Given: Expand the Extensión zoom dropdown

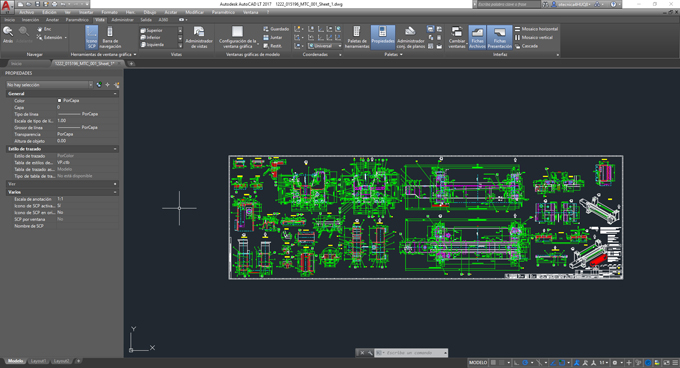Looking at the screenshot, I should point(65,38).
